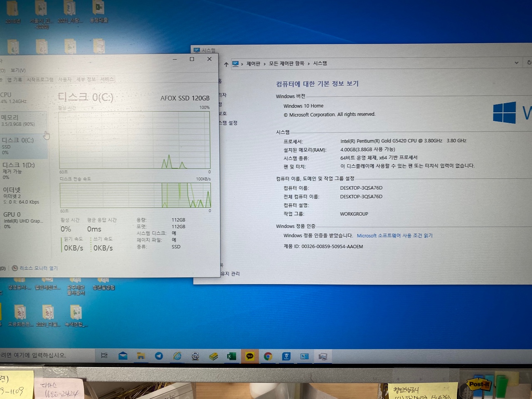Launch Internet Explorer from taskbar
The height and width of the screenshot is (399, 532).
pos(177,356)
